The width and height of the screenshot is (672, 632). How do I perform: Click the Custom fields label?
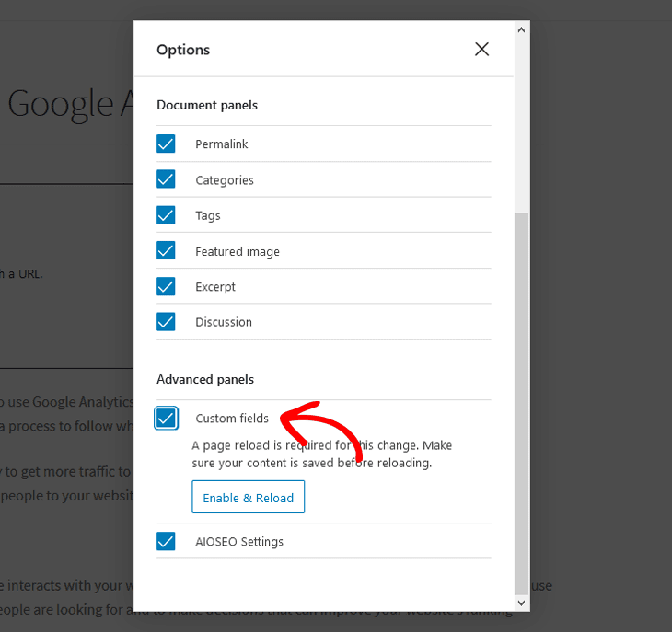(x=232, y=418)
